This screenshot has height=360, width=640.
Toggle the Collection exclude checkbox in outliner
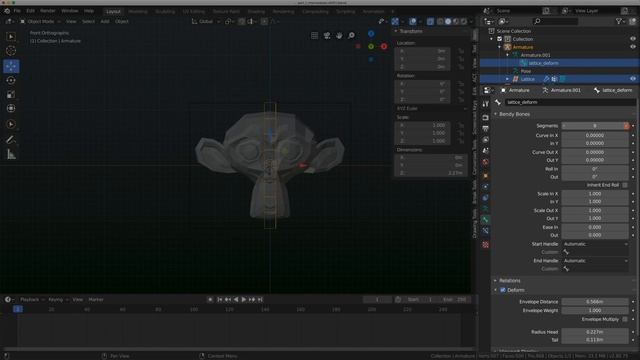[499, 39]
